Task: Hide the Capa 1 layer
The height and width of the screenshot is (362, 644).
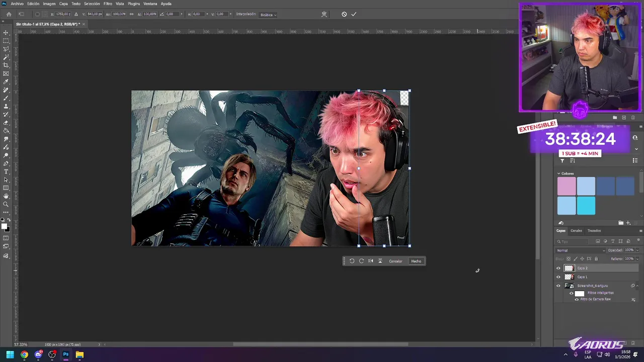Action: coord(558,277)
